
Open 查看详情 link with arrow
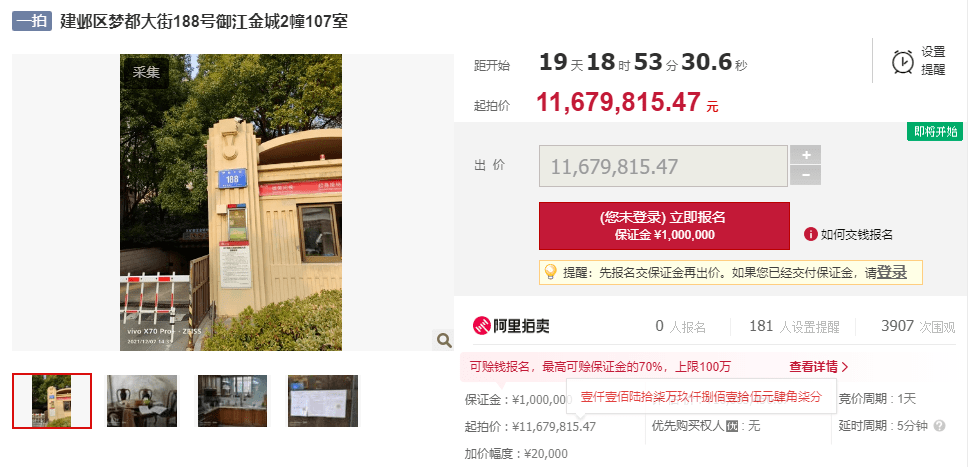pos(819,367)
